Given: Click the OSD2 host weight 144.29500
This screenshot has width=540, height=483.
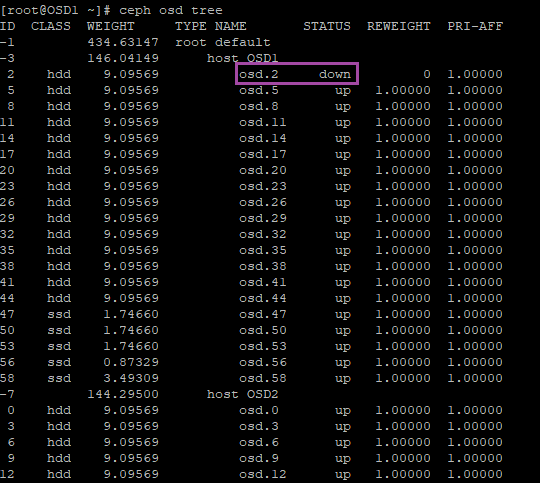Looking at the screenshot, I should click(123, 394).
